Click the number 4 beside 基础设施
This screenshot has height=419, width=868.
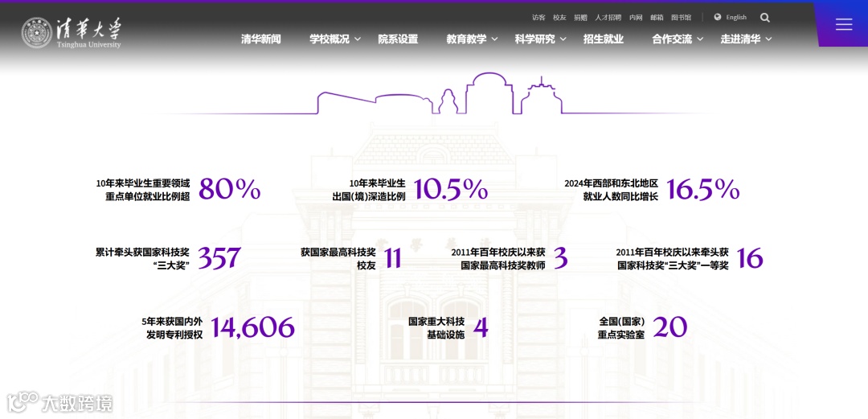481,327
